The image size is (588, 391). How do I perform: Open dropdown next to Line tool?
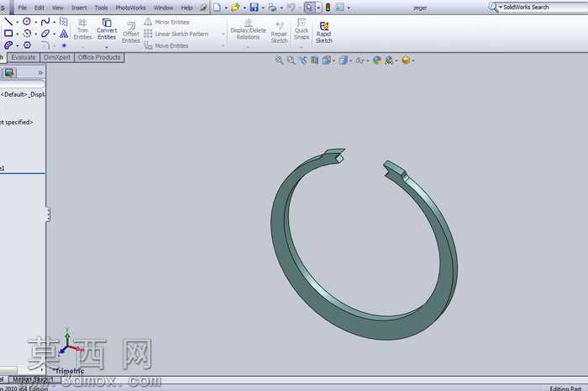(x=18, y=22)
